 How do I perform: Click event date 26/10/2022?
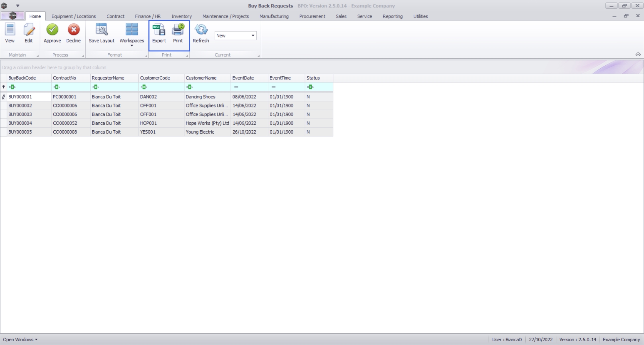point(244,132)
